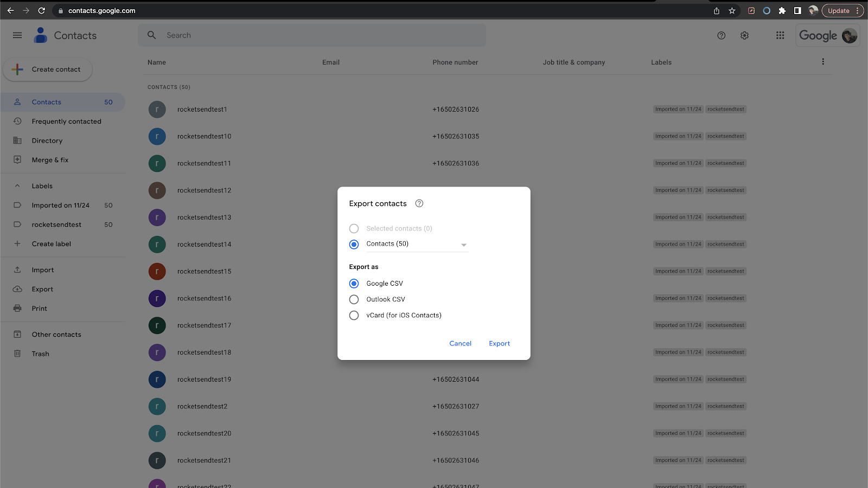Open the navigation hamburger menu

pyautogui.click(x=17, y=35)
